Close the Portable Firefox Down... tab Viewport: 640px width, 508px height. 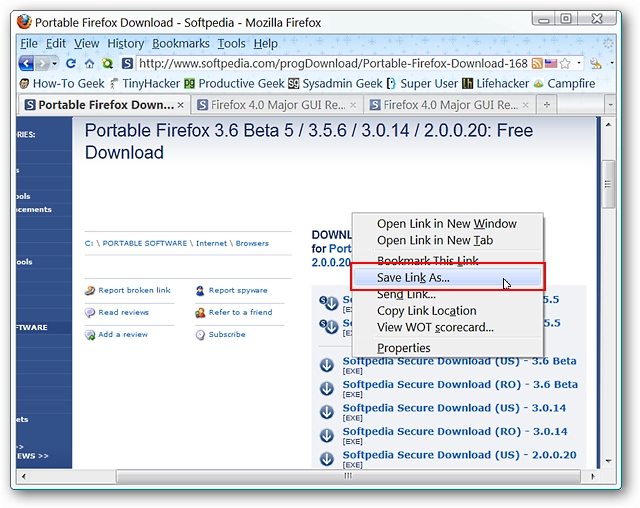tap(180, 105)
